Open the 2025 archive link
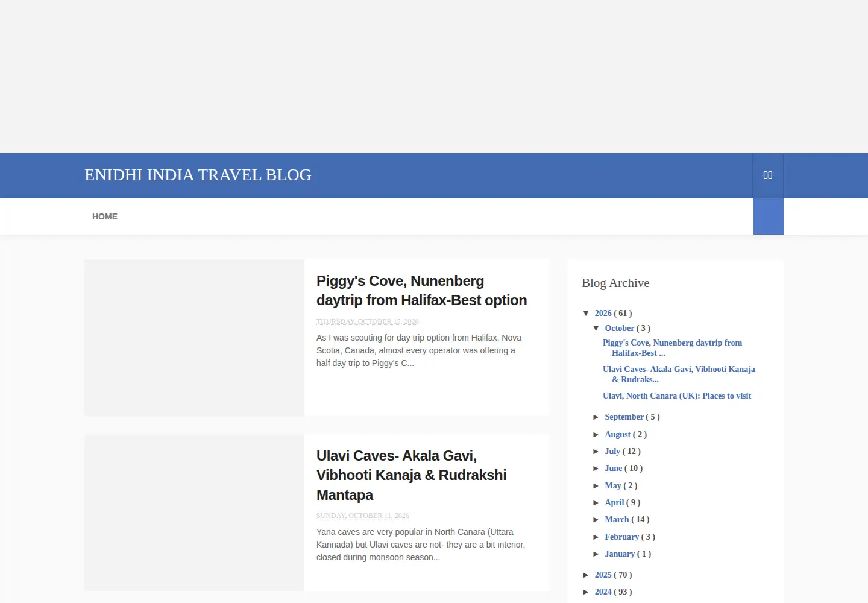The height and width of the screenshot is (603, 868). pyautogui.click(x=603, y=575)
